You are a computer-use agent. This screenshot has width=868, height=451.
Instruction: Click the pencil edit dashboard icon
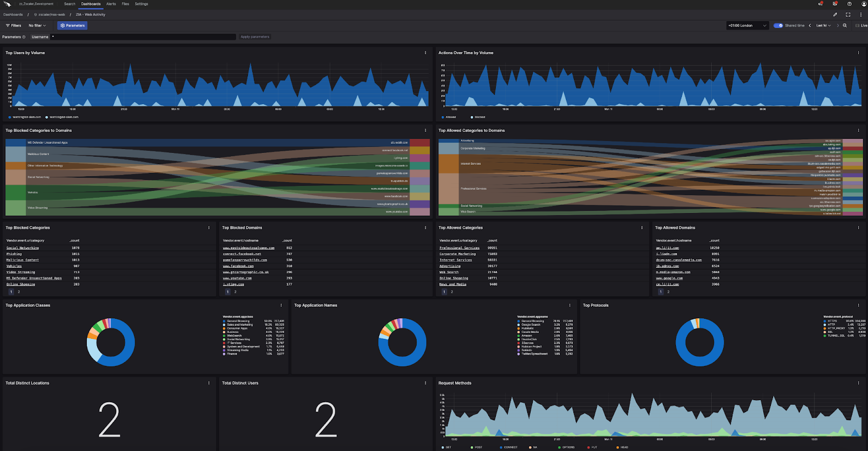(835, 15)
